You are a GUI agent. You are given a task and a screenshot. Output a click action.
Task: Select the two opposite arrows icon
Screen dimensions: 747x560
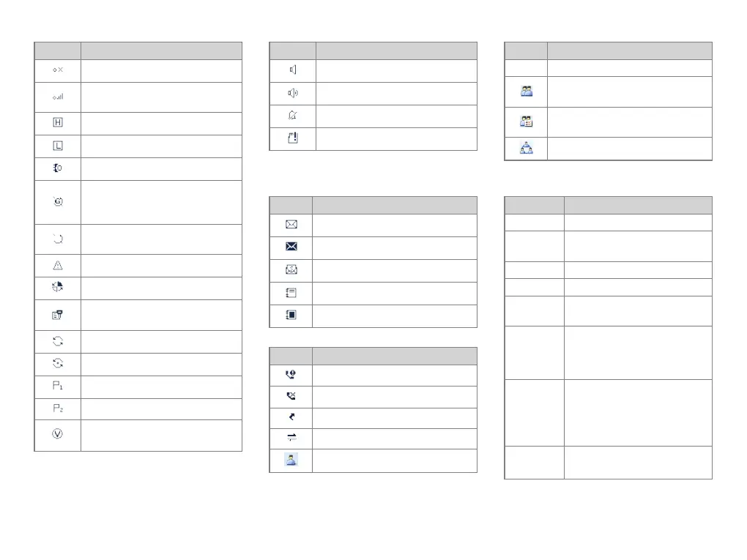[291, 437]
